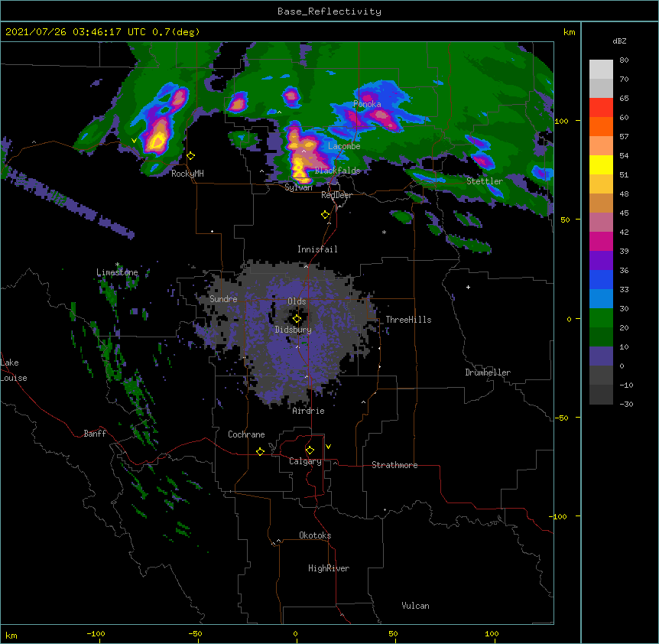Viewport: 659px width, 644px height.
Task: Click the Stettler label
Action: click(485, 181)
